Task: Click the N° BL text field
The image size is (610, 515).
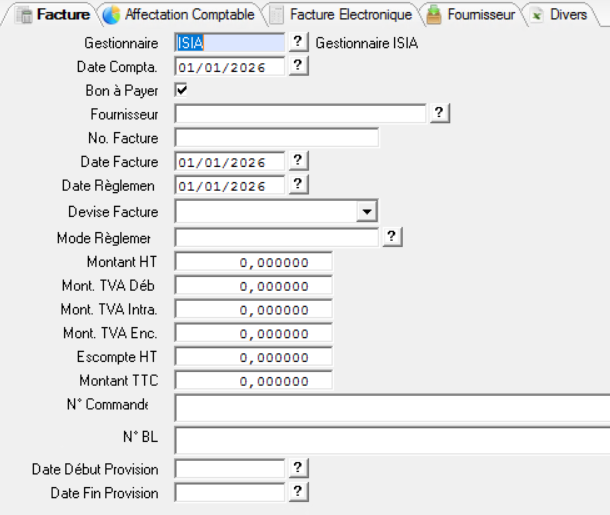Action: pos(392,440)
